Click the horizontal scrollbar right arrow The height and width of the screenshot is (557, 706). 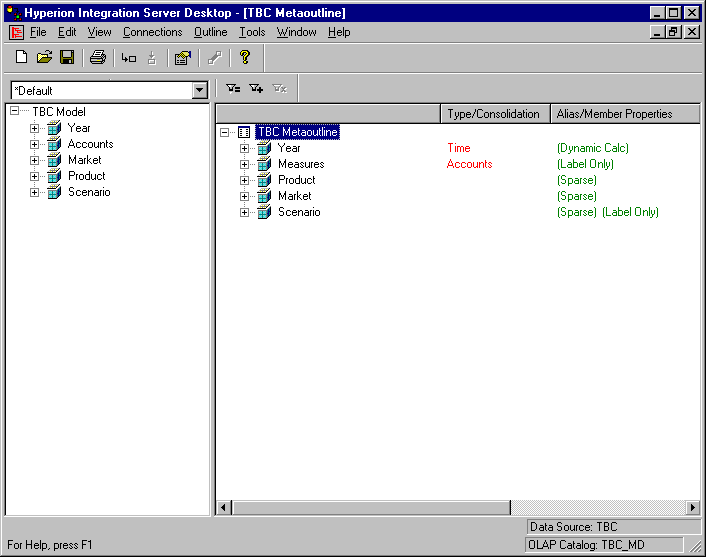click(692, 507)
